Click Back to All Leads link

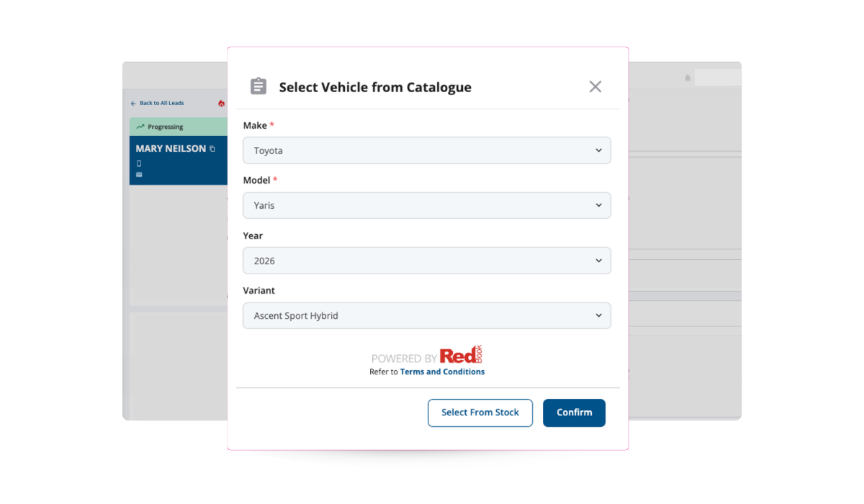point(161,103)
